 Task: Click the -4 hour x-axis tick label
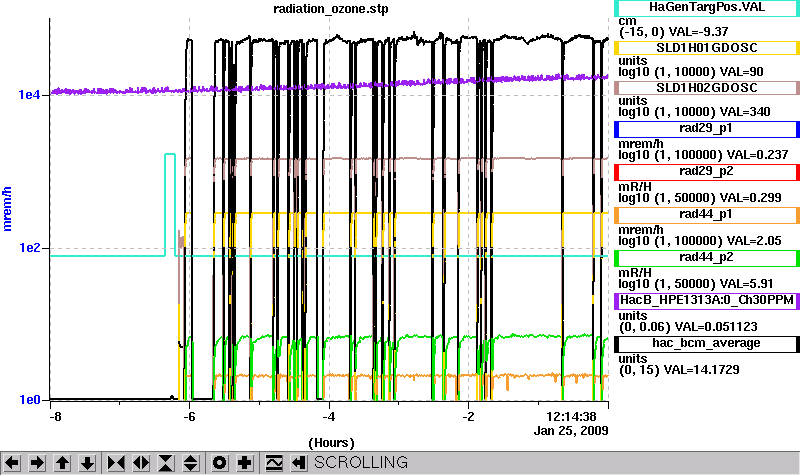pyautogui.click(x=329, y=417)
